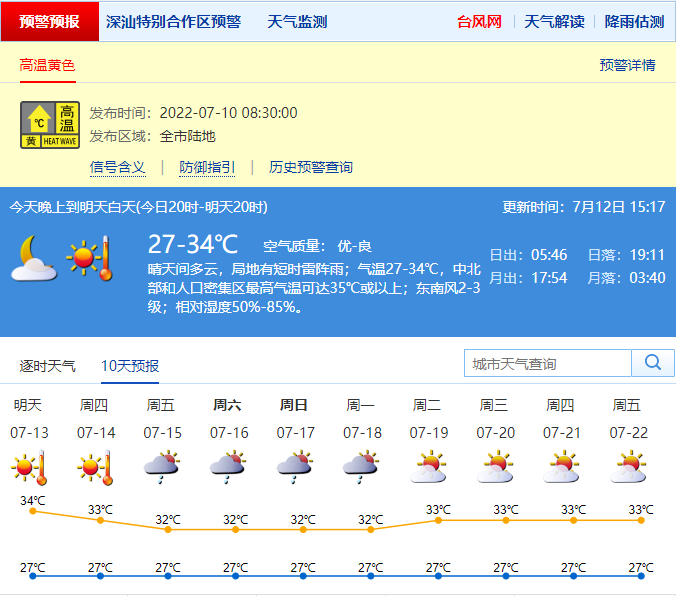
Task: Click the 07-21 partly cloudy icon
Action: pyautogui.click(x=562, y=467)
